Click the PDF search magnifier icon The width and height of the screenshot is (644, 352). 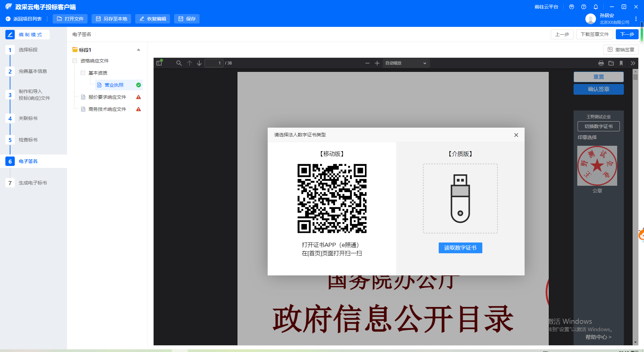(x=179, y=63)
